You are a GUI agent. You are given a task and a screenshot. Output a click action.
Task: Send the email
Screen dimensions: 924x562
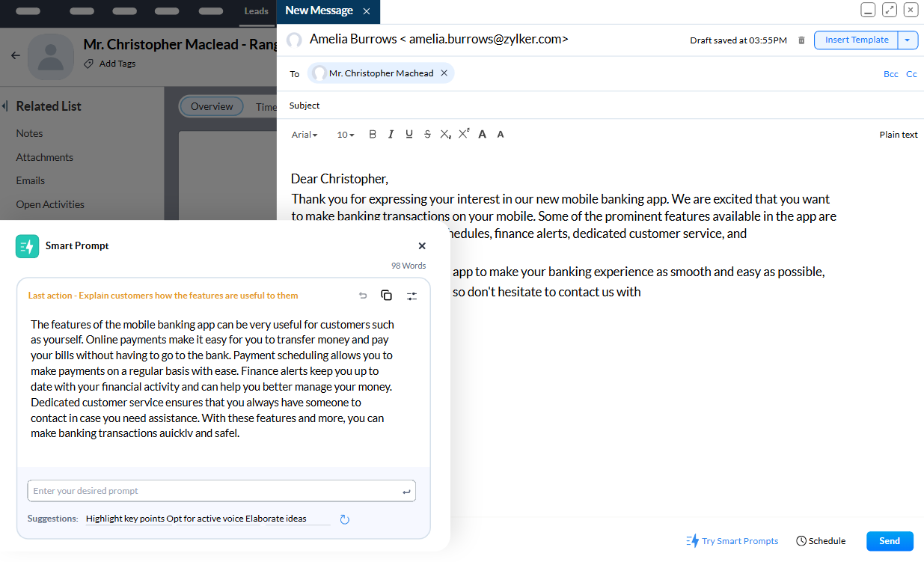(x=890, y=541)
